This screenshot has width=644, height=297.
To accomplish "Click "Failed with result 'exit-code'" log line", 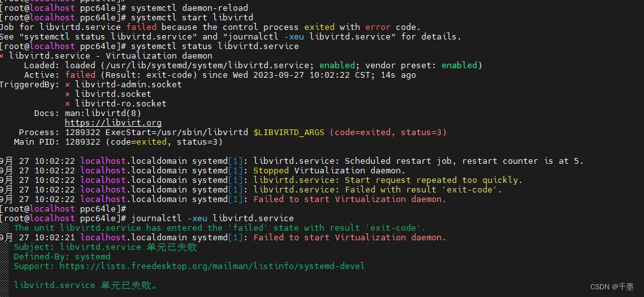I will tap(251, 190).
